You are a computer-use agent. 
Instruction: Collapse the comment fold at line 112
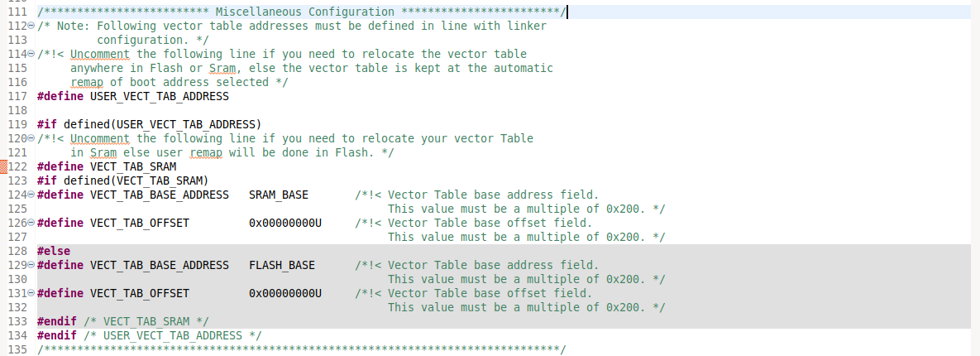coord(31,26)
